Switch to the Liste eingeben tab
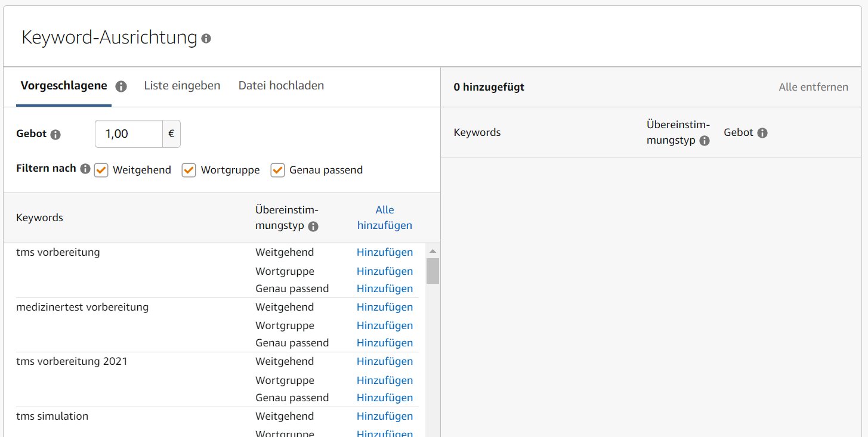868x437 pixels. pos(182,86)
